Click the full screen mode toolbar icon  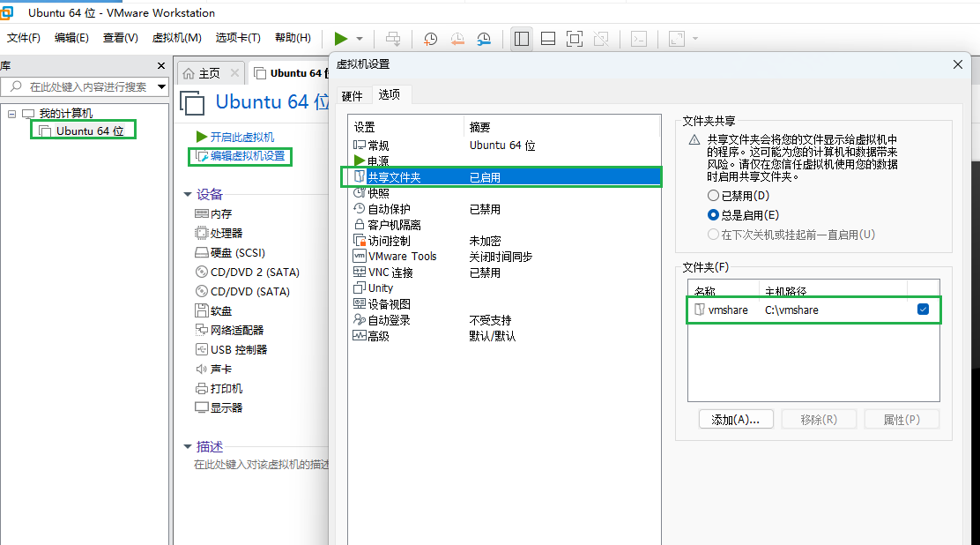(575, 39)
